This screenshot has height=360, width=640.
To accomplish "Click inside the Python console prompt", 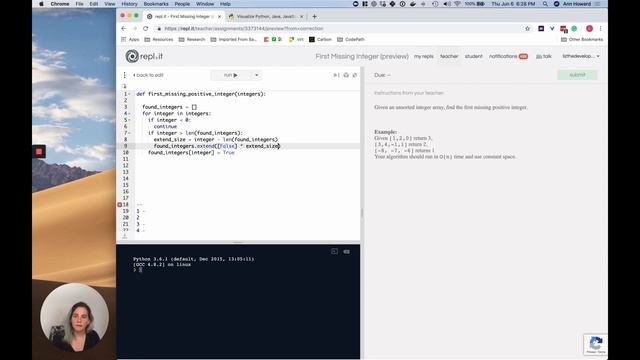I will pos(140,270).
